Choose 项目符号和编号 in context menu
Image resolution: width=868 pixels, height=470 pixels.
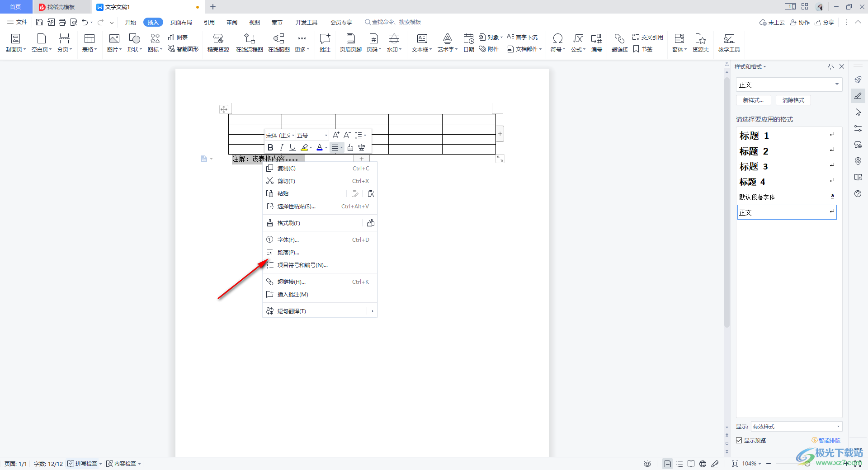coord(320,265)
